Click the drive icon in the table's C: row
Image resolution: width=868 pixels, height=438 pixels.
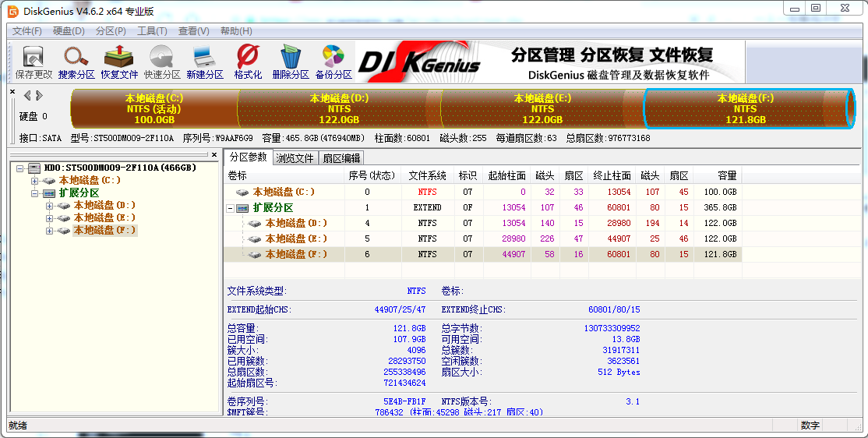(x=242, y=193)
